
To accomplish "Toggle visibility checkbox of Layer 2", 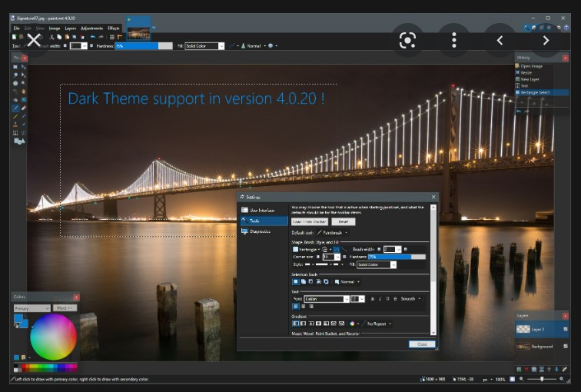I will [x=566, y=329].
